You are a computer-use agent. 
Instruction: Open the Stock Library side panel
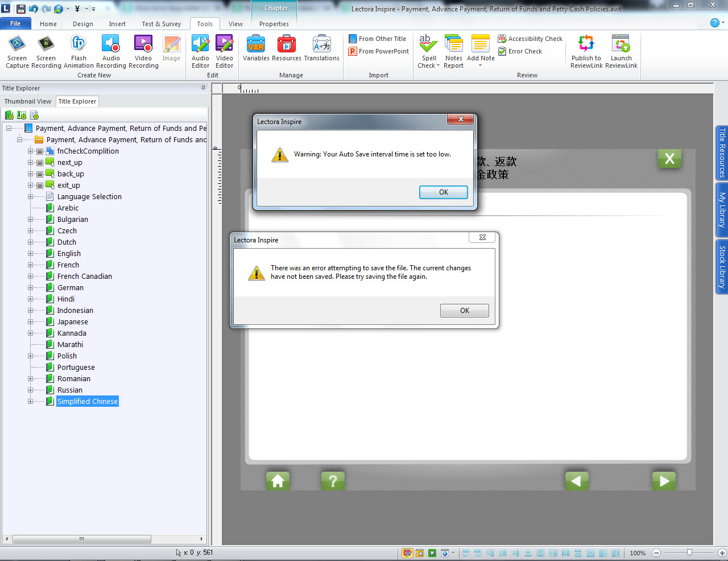pos(722,267)
